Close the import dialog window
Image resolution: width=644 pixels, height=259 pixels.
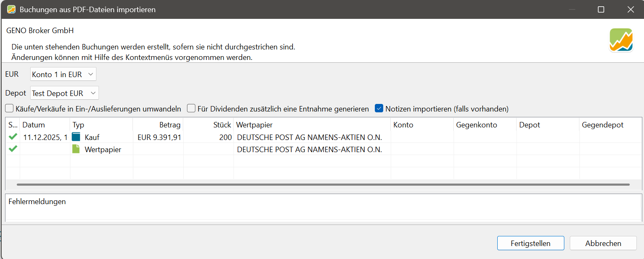tap(630, 9)
